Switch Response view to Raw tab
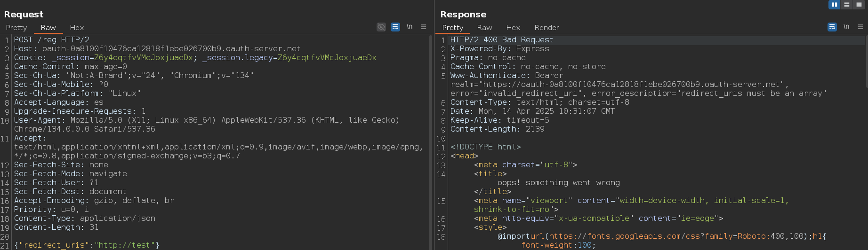Screen dimensions: 868x250 point(484,28)
